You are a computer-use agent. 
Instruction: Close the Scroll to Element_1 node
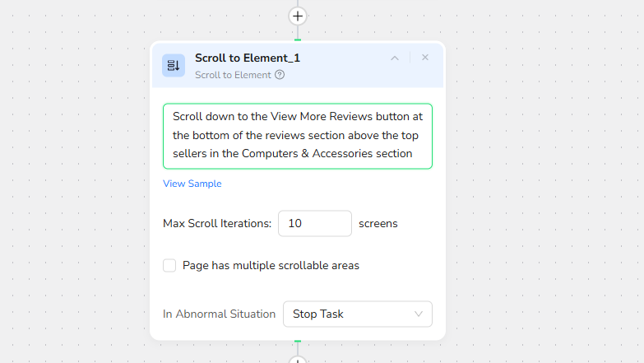pyautogui.click(x=425, y=58)
